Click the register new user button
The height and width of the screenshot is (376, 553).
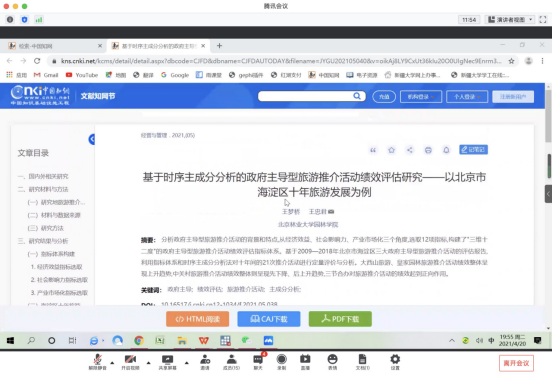[513, 97]
